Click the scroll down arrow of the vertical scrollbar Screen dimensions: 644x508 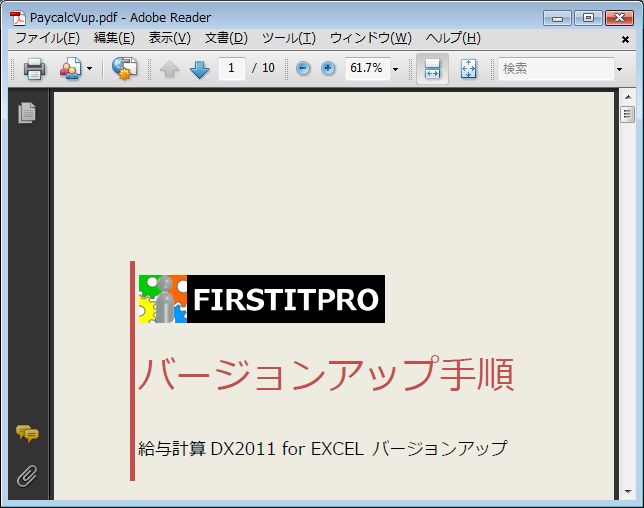tap(628, 491)
